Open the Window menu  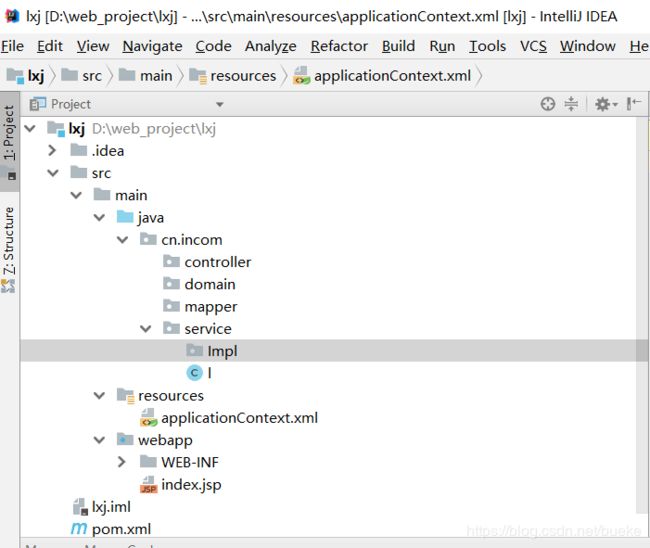click(587, 46)
